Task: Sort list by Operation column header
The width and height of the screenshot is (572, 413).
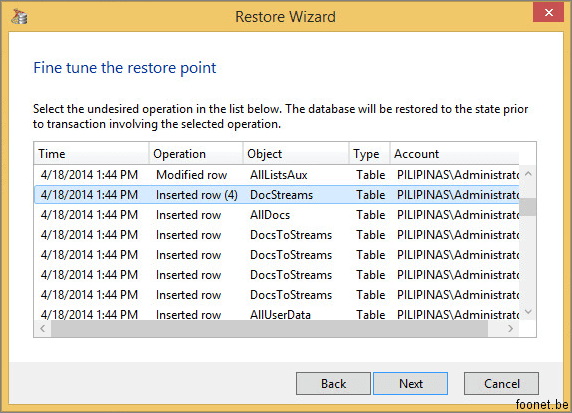Action: pyautogui.click(x=196, y=154)
